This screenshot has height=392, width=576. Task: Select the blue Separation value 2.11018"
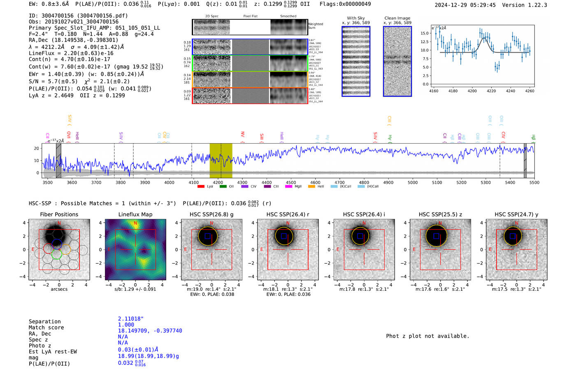pyautogui.click(x=131, y=319)
